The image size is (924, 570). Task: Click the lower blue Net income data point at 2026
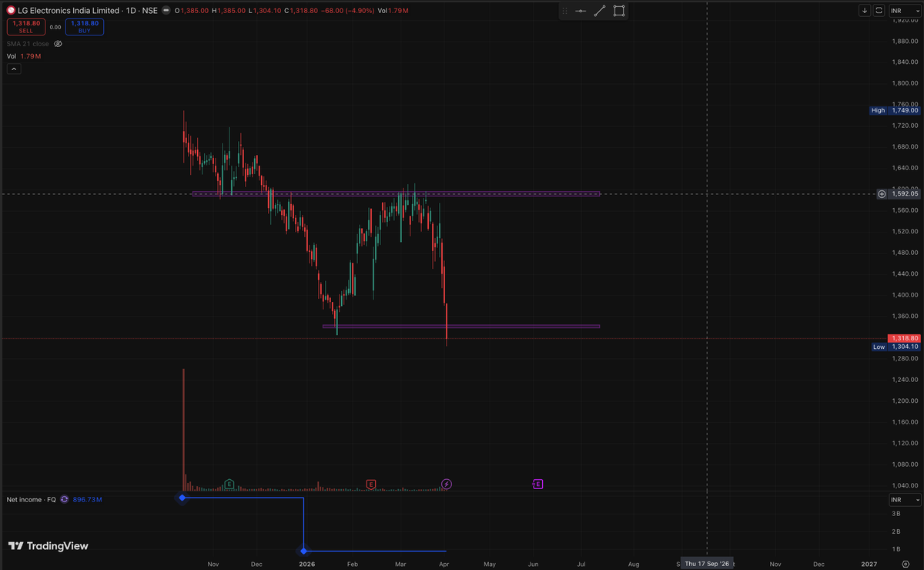[304, 551]
